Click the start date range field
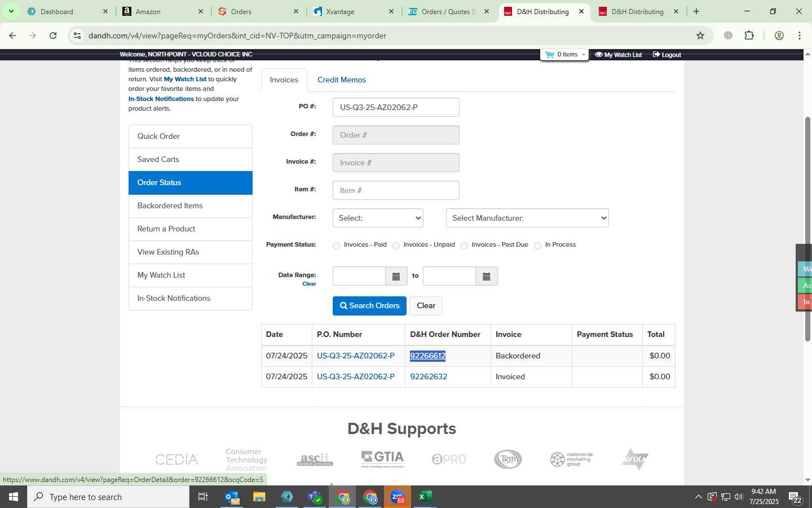 pos(359,277)
